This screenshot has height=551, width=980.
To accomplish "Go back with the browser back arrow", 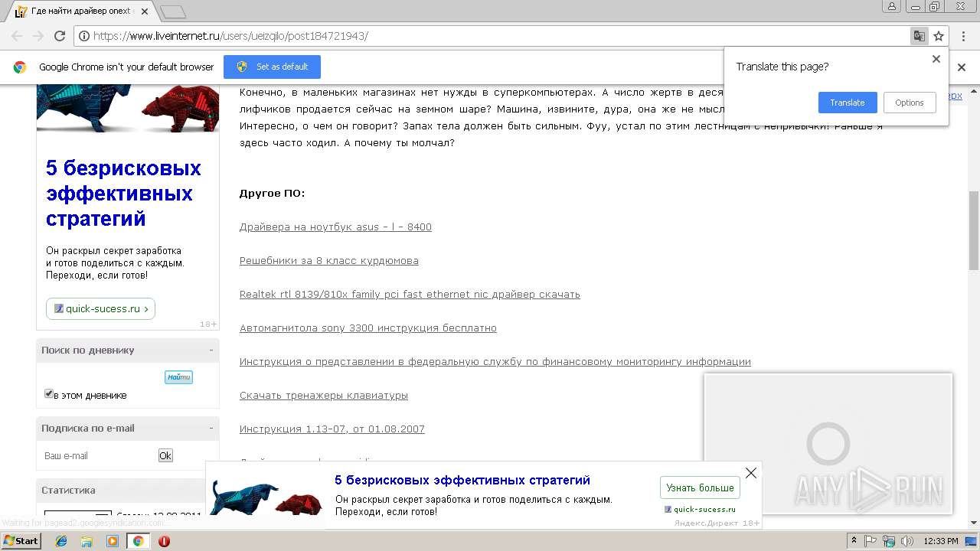I will [17, 36].
